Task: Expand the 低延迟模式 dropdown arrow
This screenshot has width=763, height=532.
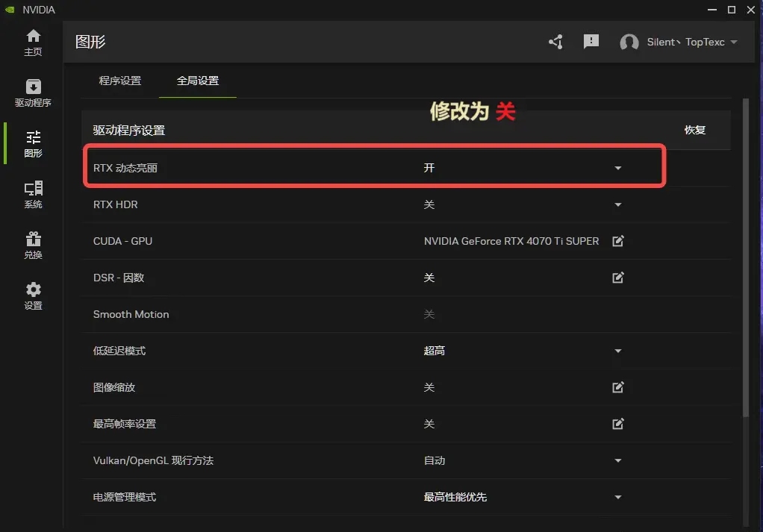Action: click(618, 351)
